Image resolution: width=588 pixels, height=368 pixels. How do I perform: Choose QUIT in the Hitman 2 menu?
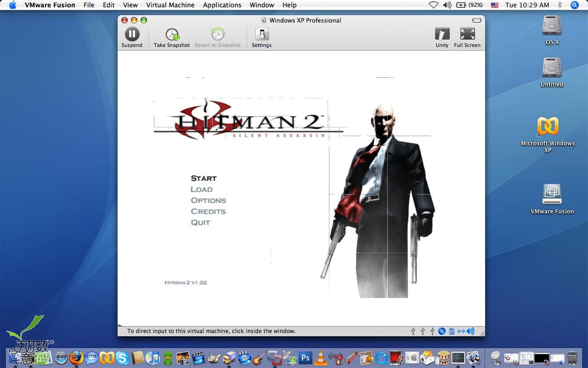pyautogui.click(x=200, y=222)
